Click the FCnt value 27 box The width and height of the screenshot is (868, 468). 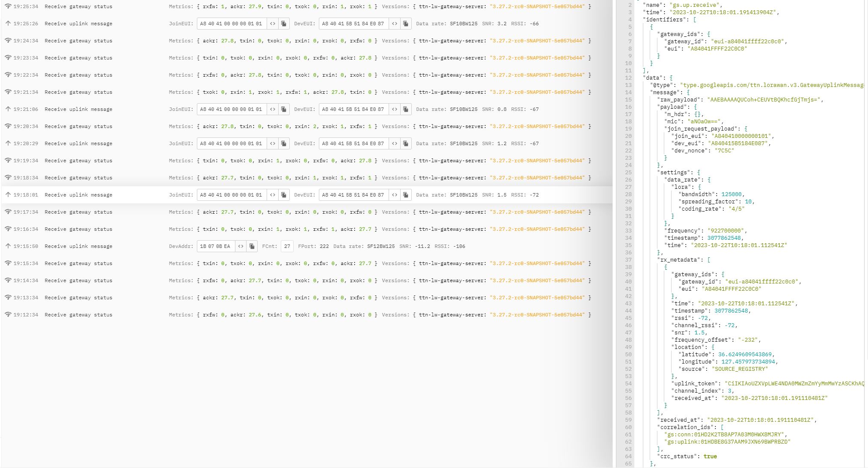(287, 246)
